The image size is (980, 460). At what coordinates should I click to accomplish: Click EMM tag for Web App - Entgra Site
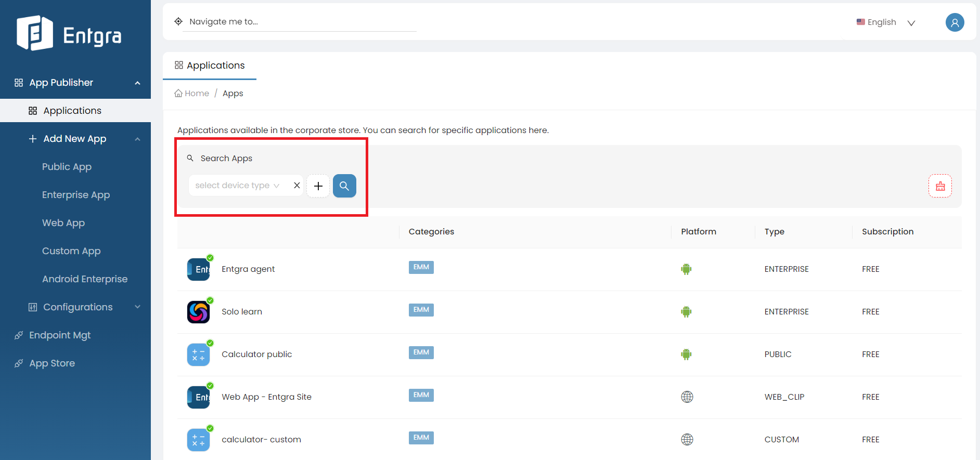421,395
